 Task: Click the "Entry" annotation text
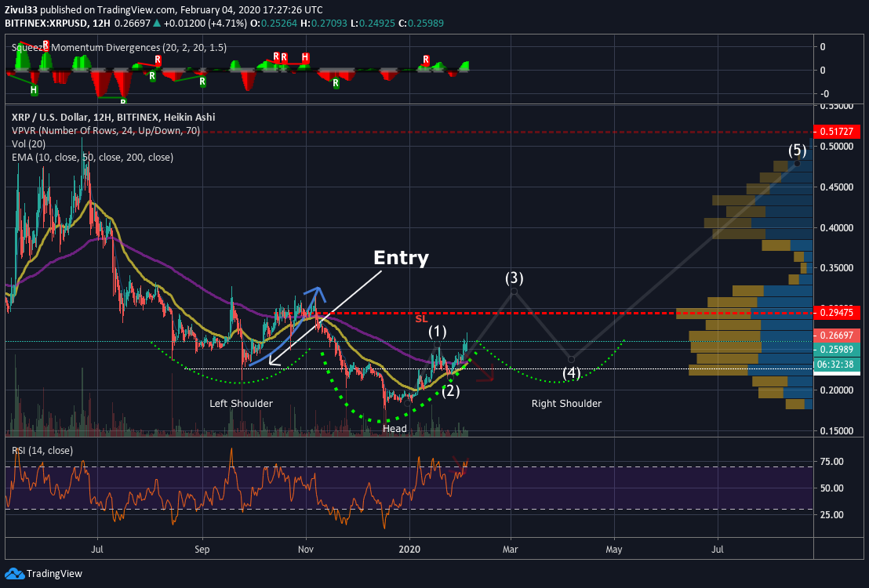pos(401,258)
